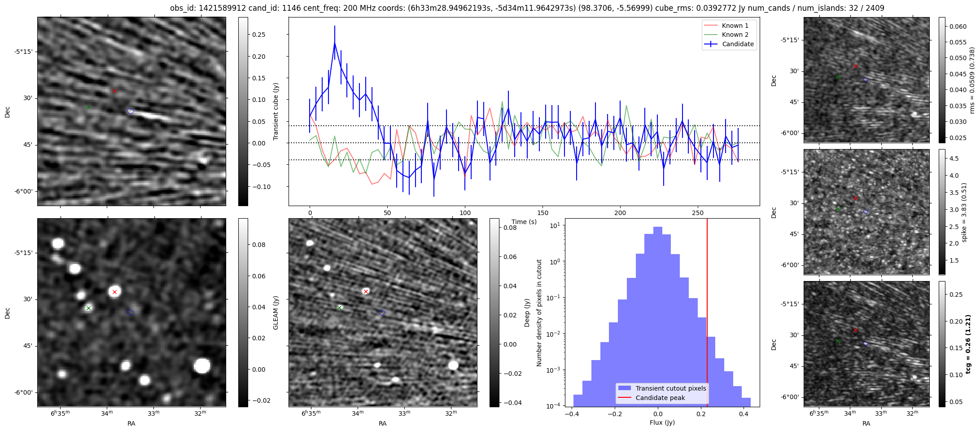Image resolution: width=980 pixels, height=431 pixels.
Task: Click the transient cube colorbar
Action: click(x=243, y=111)
